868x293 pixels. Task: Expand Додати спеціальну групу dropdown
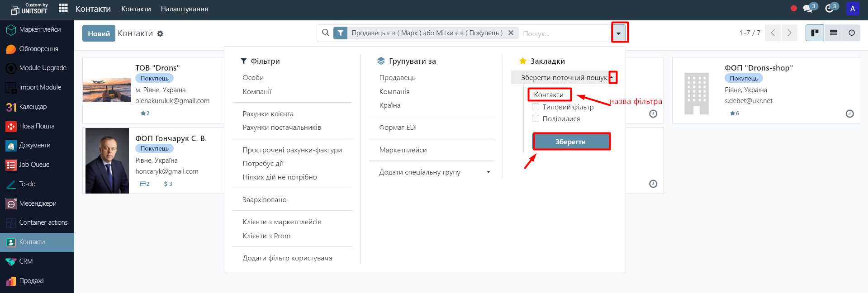pos(488,172)
